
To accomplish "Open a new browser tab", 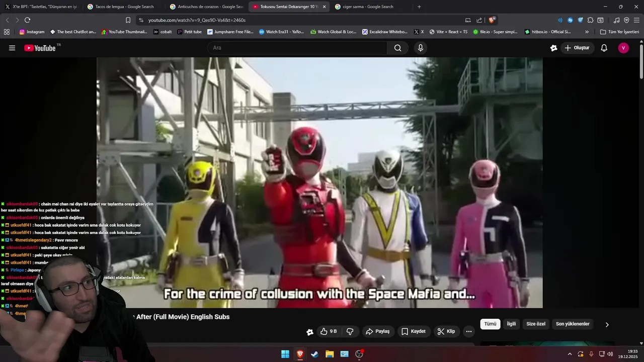I will 419,7.
